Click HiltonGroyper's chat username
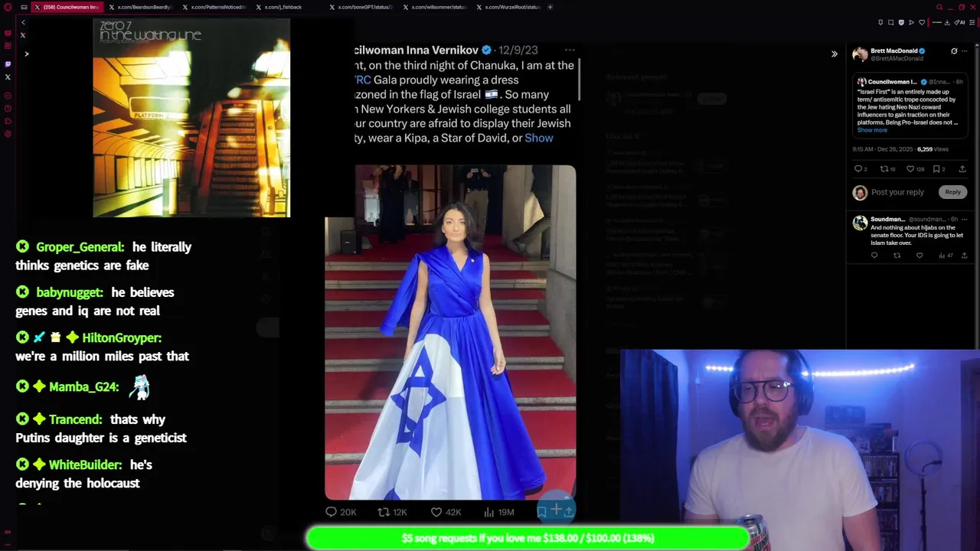Screen dimensions: 980x551 pyautogui.click(x=122, y=337)
